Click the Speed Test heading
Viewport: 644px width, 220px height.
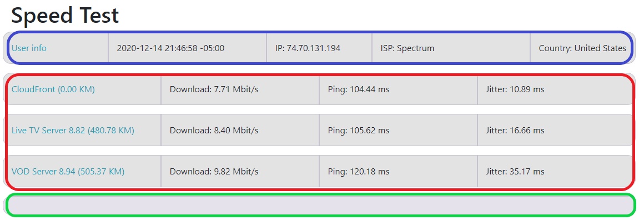coord(65,15)
